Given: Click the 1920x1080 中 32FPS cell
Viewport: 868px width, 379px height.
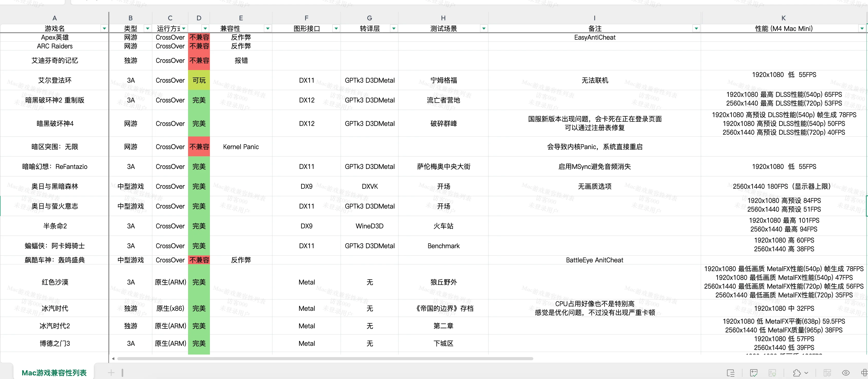Looking at the screenshot, I should (x=783, y=308).
